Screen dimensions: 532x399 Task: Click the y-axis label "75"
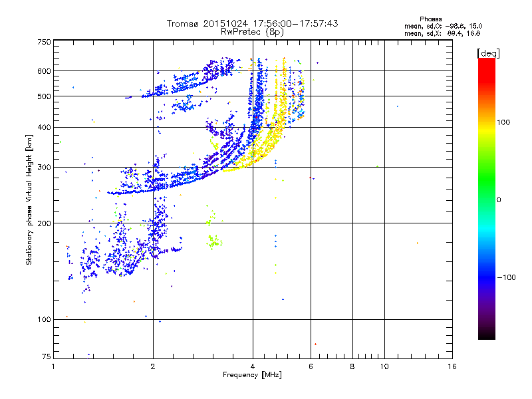tap(47, 356)
